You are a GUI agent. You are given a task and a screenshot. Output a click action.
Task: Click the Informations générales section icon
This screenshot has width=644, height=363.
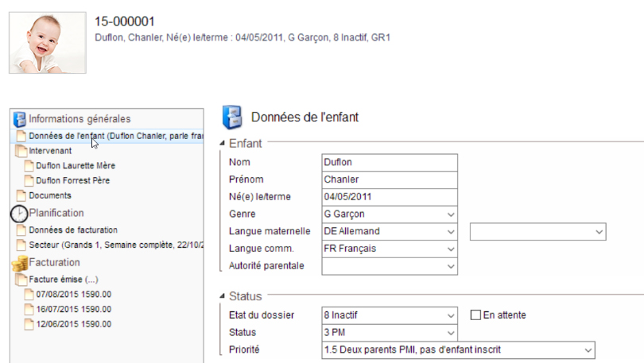(20, 119)
